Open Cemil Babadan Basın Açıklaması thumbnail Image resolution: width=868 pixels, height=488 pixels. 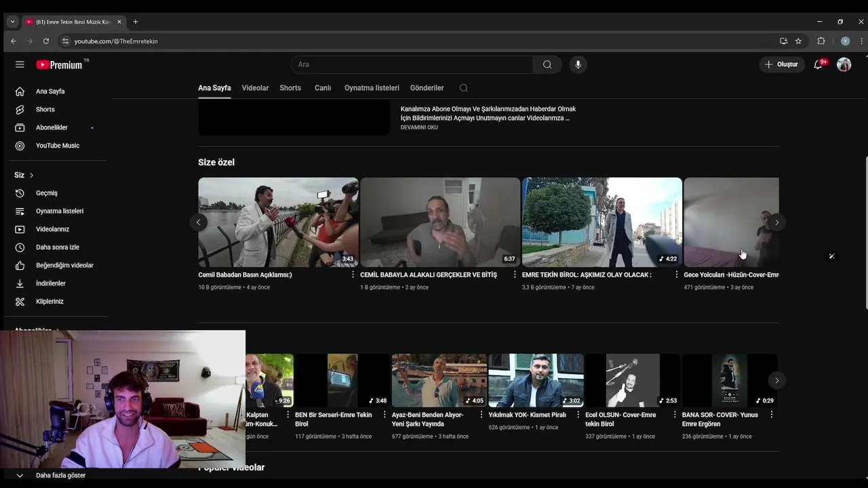(278, 222)
